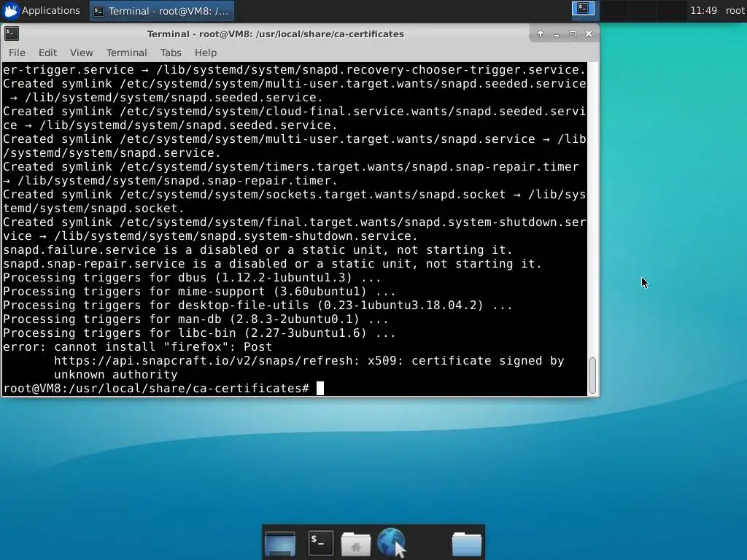The height and width of the screenshot is (560, 747).
Task: Click the terminal vertical scrollbar thumb
Action: pos(592,376)
